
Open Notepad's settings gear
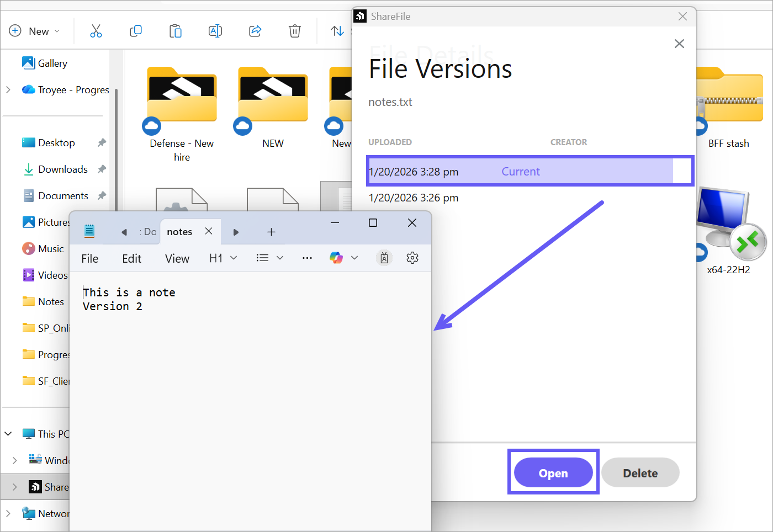tap(412, 257)
